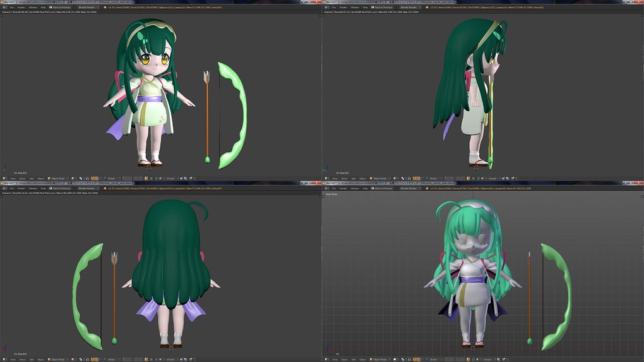The width and height of the screenshot is (644, 362).
Task: Click translate manipulator arrow icon in front-view window
Action: pos(92,178)
